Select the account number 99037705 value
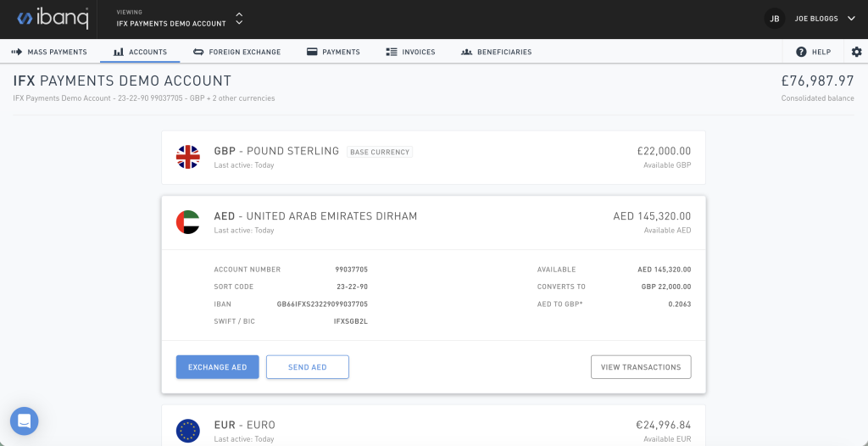 click(352, 270)
